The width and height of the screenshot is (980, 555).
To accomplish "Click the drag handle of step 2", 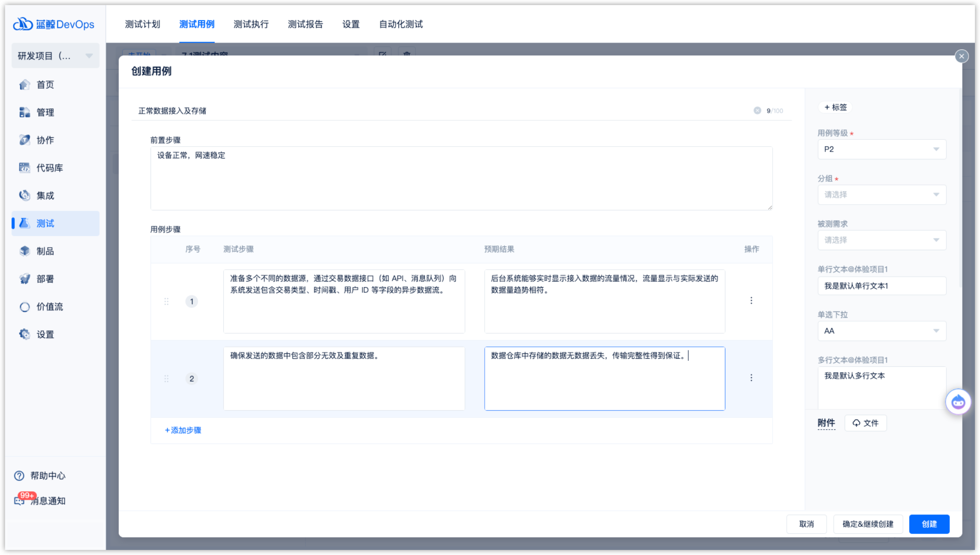I will [166, 379].
